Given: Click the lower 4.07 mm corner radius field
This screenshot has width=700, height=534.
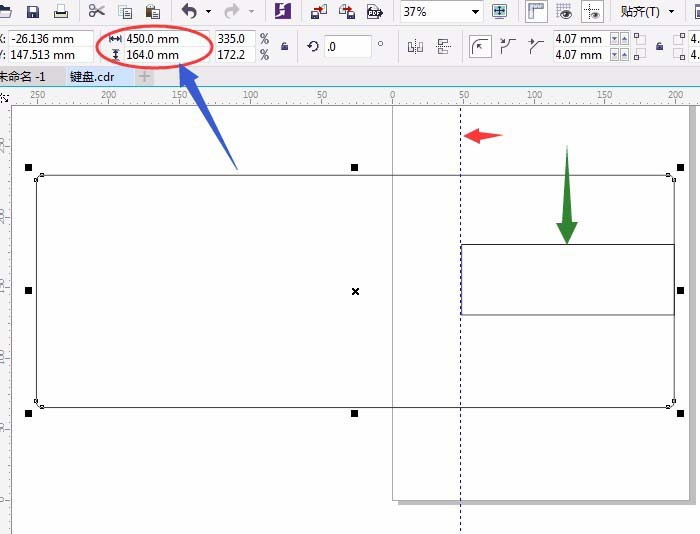Looking at the screenshot, I should coord(581,55).
